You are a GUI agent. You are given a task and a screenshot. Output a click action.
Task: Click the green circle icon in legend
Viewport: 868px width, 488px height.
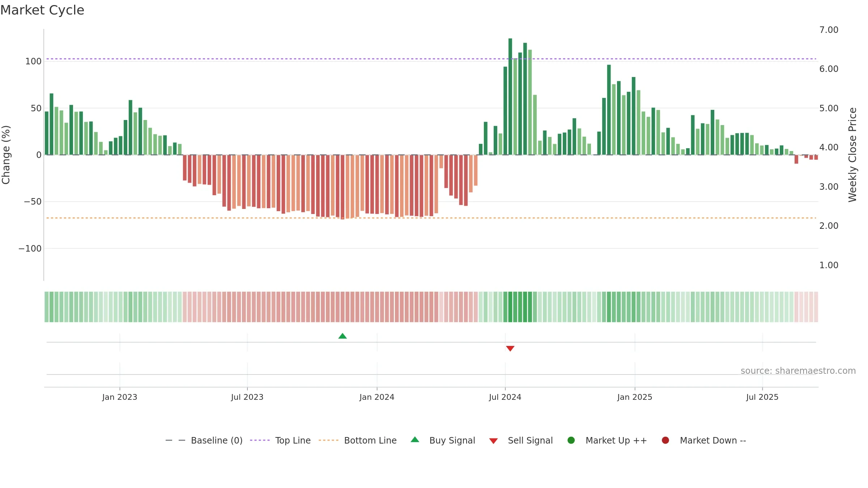[571, 440]
